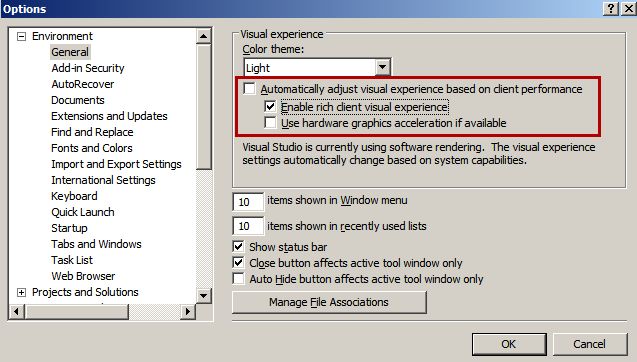Click the tree horizontal scroll right arrow
This screenshot has height=362, width=637.
tap(188, 312)
